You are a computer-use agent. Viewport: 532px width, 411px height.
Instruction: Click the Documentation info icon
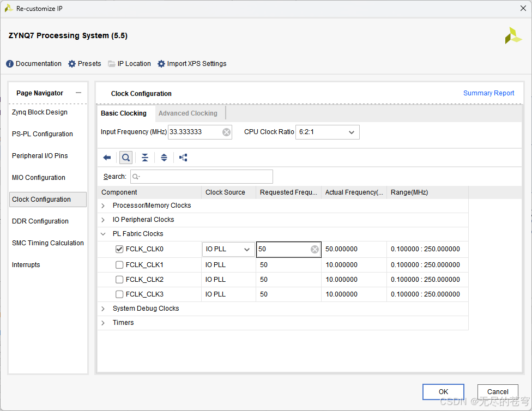[x=9, y=64]
